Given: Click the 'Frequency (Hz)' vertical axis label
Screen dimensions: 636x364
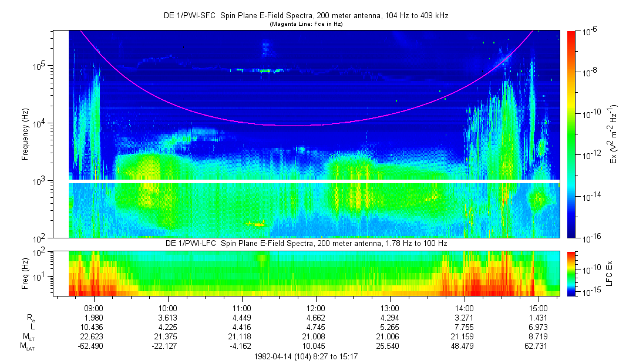Looking at the screenshot, I should [x=25, y=134].
